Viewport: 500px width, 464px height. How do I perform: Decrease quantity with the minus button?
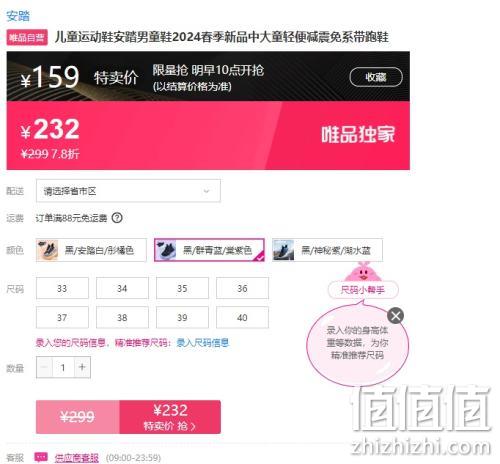[x=44, y=367]
